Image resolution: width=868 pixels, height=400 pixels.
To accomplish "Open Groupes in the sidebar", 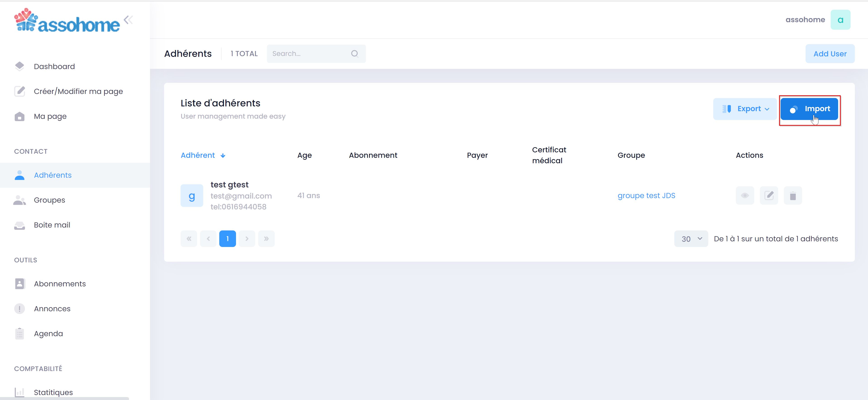I will [x=49, y=200].
